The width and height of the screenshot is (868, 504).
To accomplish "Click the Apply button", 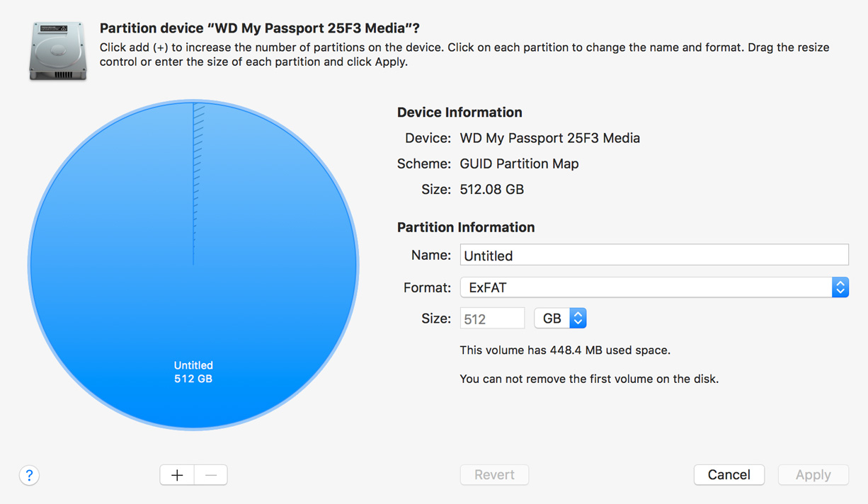I will pyautogui.click(x=813, y=474).
